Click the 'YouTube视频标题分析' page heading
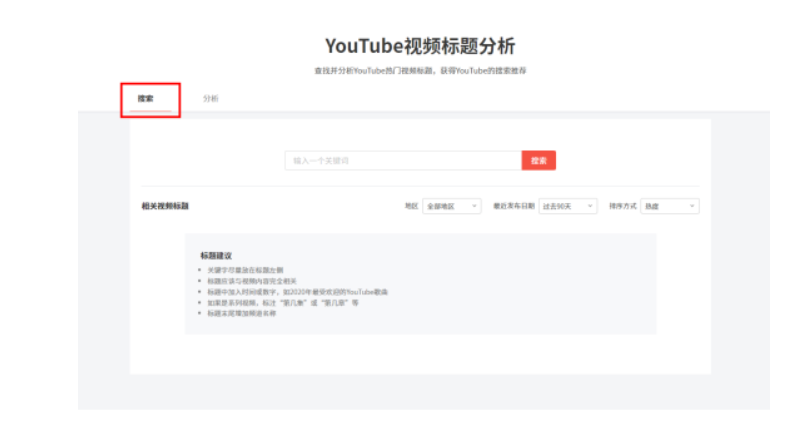The width and height of the screenshot is (806, 424). [x=420, y=46]
